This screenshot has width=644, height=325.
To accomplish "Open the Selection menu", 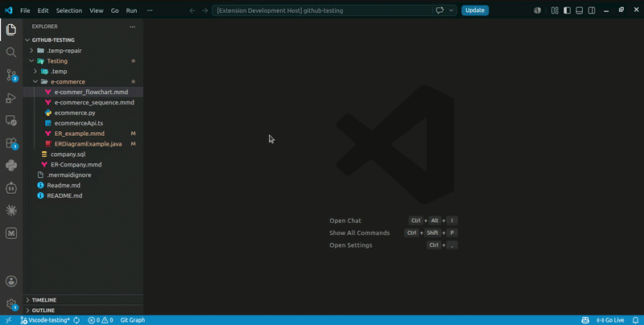I will [69, 10].
